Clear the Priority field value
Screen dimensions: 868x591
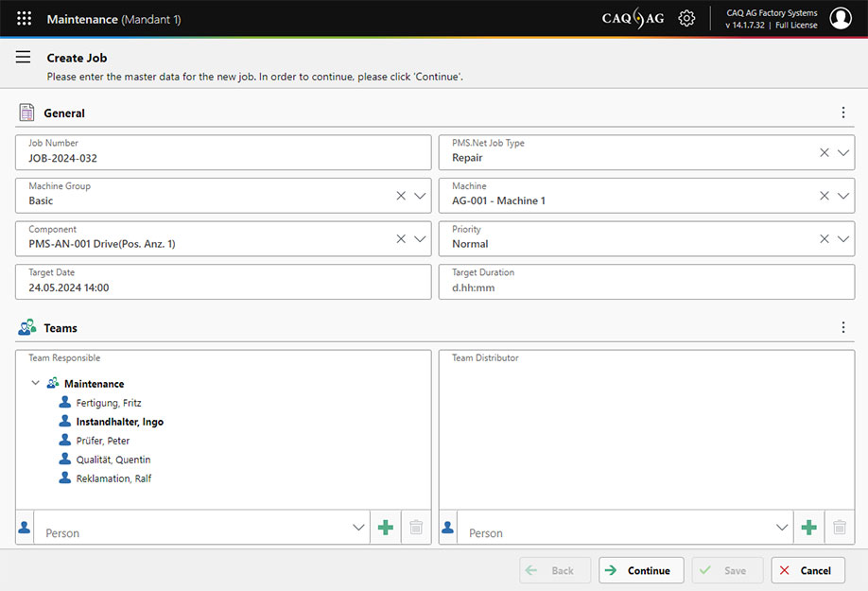[825, 239]
